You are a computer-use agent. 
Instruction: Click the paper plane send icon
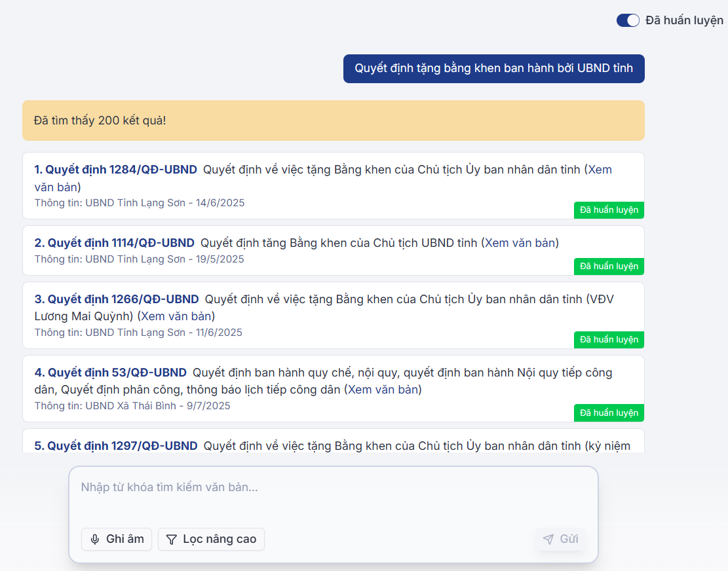click(548, 540)
